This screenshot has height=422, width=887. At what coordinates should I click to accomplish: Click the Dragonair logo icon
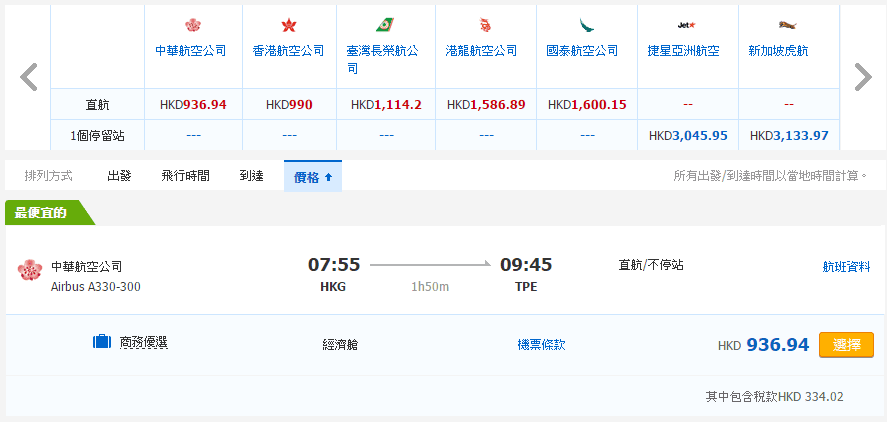coord(485,25)
